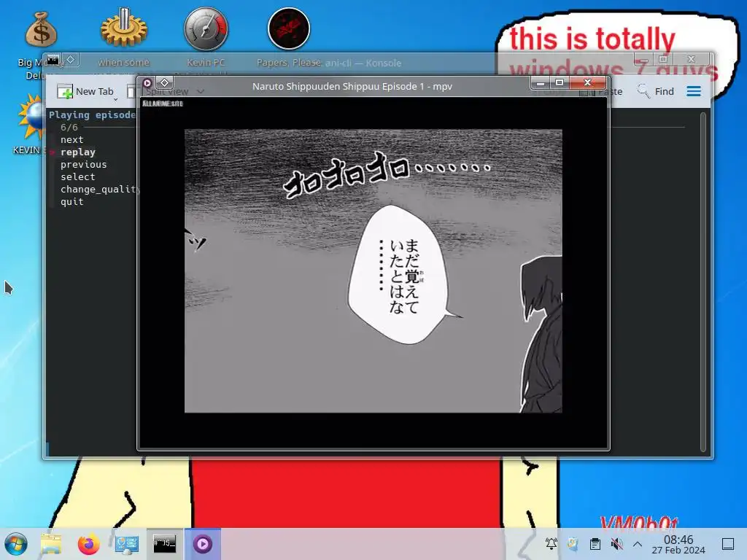
Task: Click the show desktop button
Action: click(728, 544)
